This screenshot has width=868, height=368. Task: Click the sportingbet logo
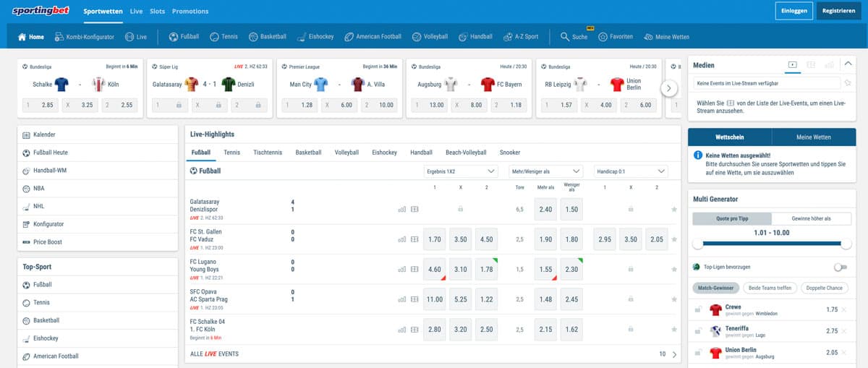41,11
